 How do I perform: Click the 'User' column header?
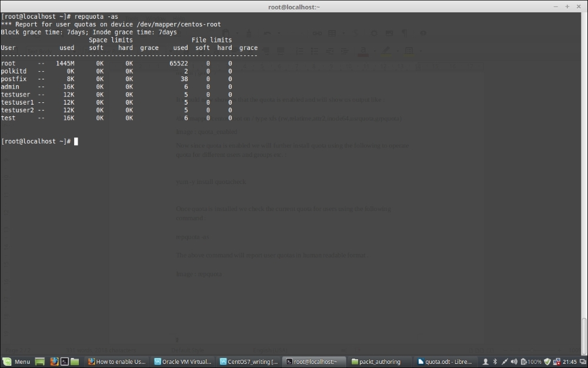click(x=8, y=48)
